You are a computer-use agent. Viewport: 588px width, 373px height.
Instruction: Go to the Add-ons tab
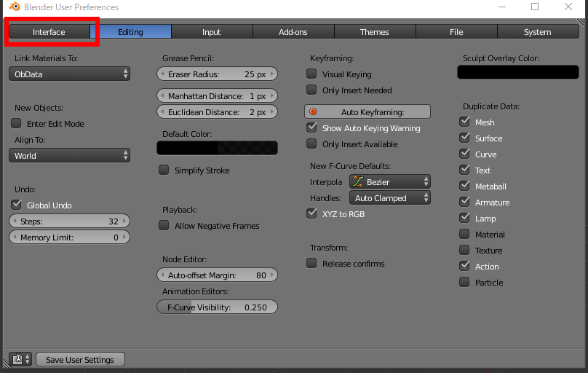tap(293, 32)
